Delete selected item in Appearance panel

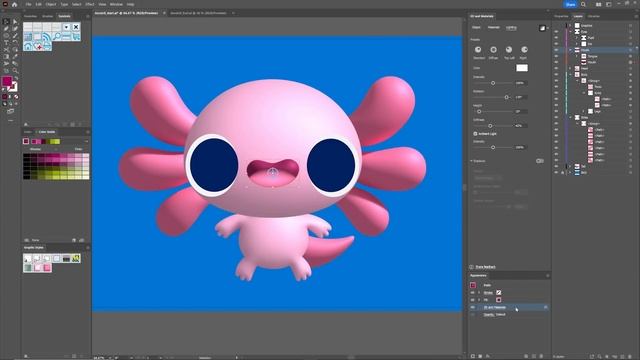541,356
